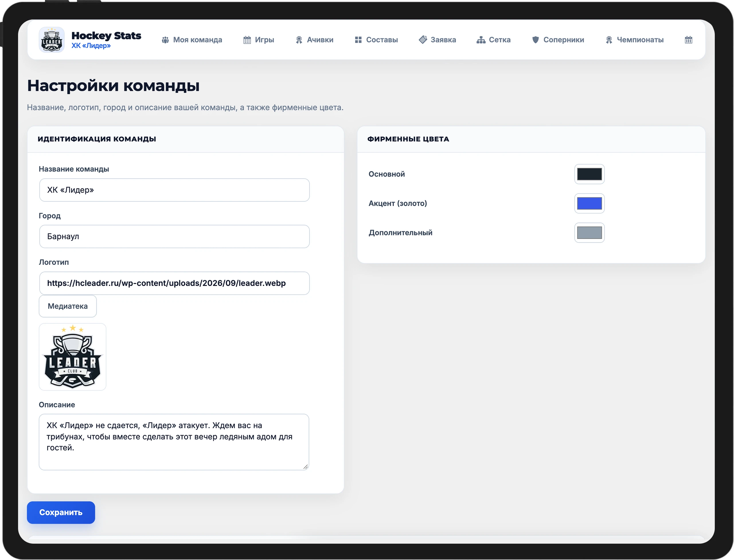This screenshot has height=560, width=734.
Task: Open the Ачивки page
Action: [x=315, y=40]
